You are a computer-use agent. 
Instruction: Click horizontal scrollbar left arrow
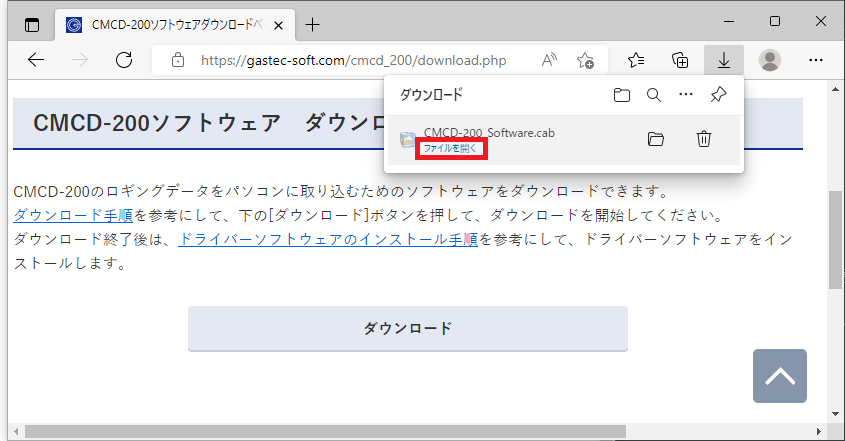[16, 431]
